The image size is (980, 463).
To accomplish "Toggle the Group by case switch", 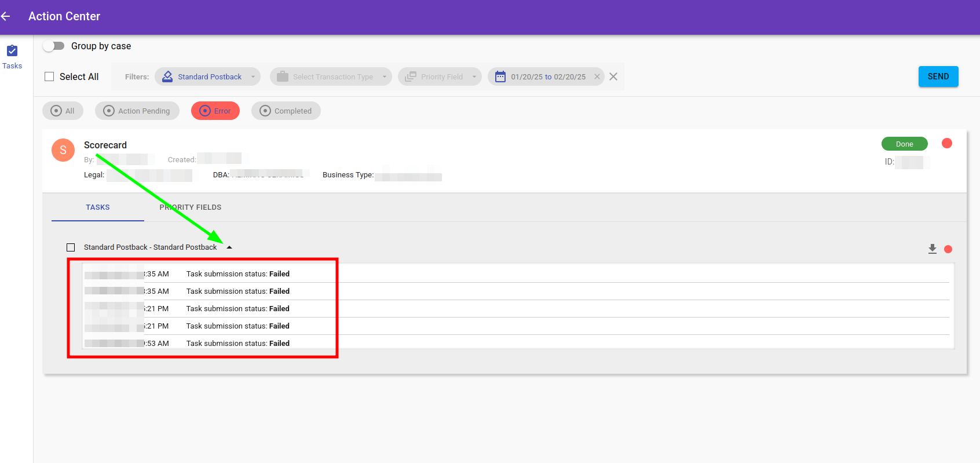I will tap(54, 46).
